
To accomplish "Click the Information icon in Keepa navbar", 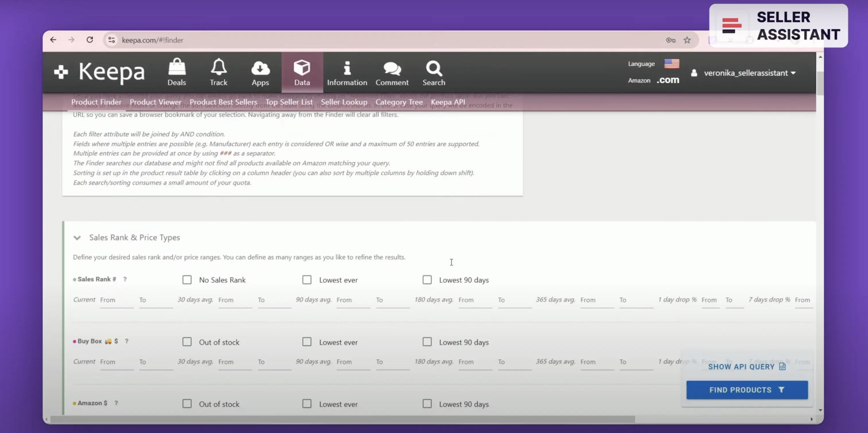I will click(347, 68).
